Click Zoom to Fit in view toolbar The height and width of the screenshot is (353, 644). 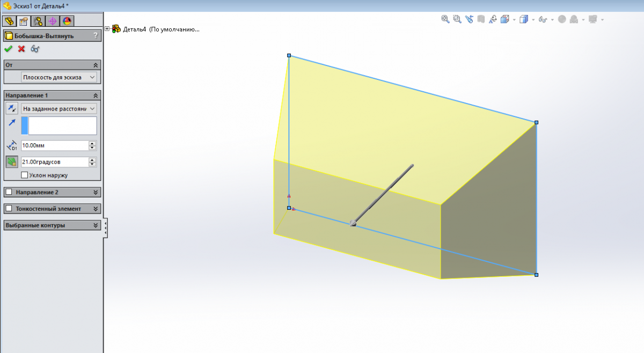[445, 19]
